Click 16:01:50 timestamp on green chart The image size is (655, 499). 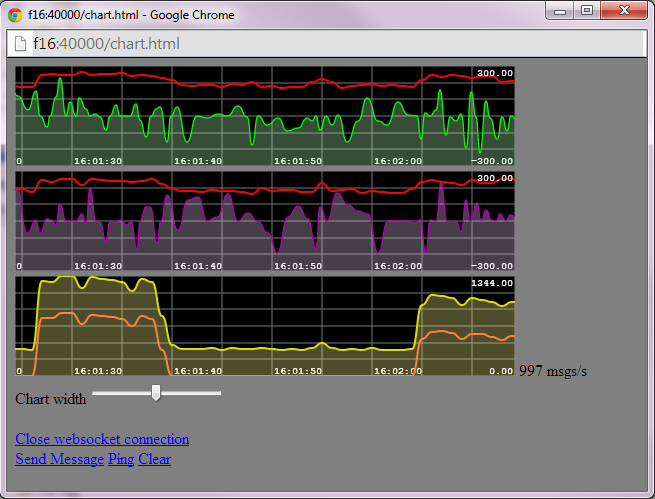[298, 161]
